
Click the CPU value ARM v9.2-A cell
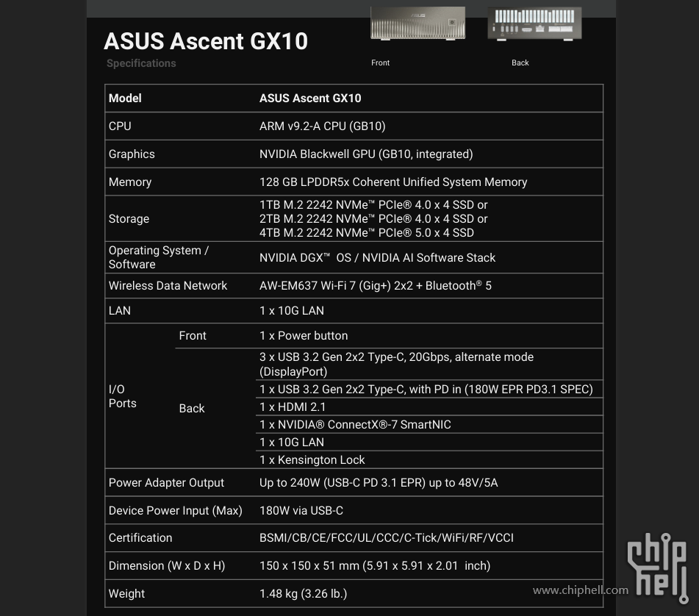click(x=323, y=126)
